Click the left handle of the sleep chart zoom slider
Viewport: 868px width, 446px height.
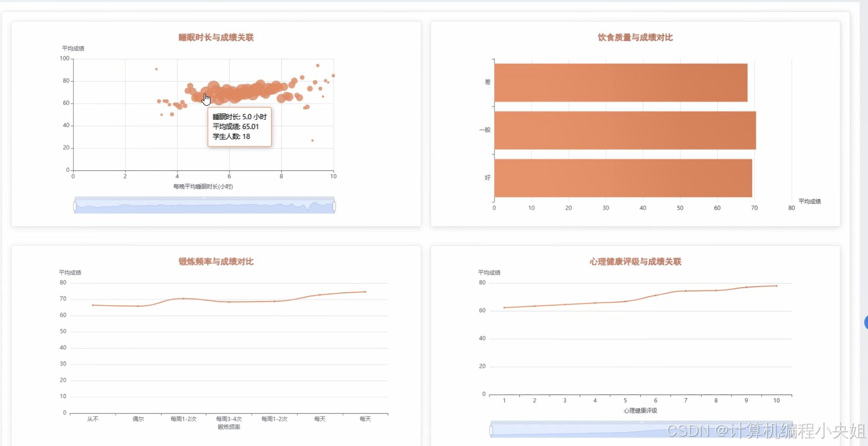click(x=74, y=206)
